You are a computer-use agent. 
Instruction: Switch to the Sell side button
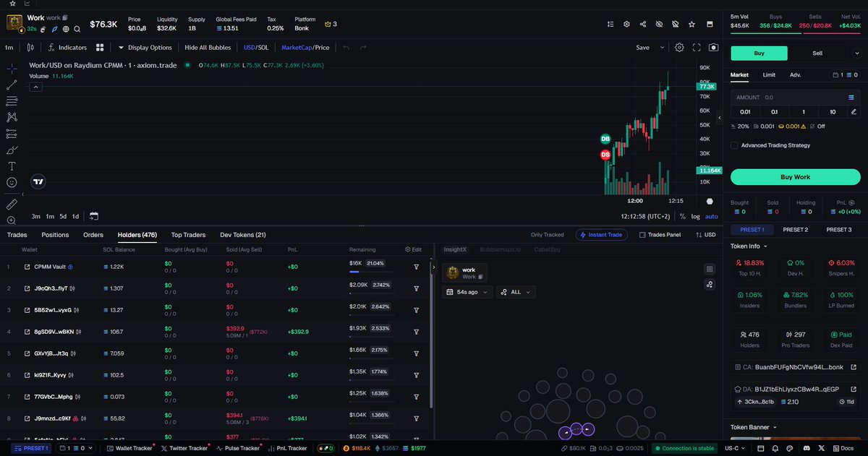tap(817, 53)
